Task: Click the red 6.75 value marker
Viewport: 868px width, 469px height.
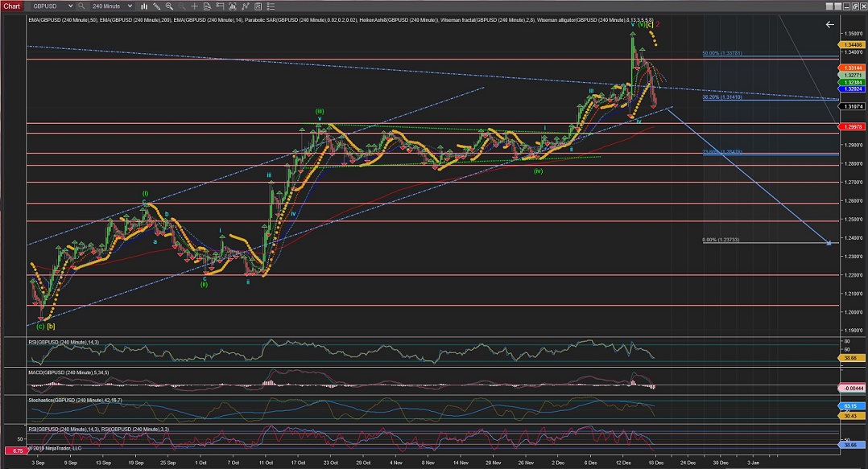Action: pos(16,450)
